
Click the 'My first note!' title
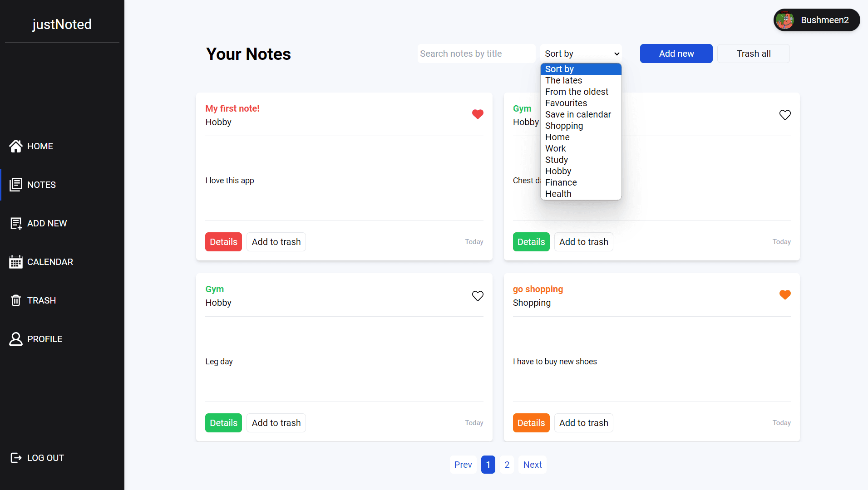(x=232, y=108)
